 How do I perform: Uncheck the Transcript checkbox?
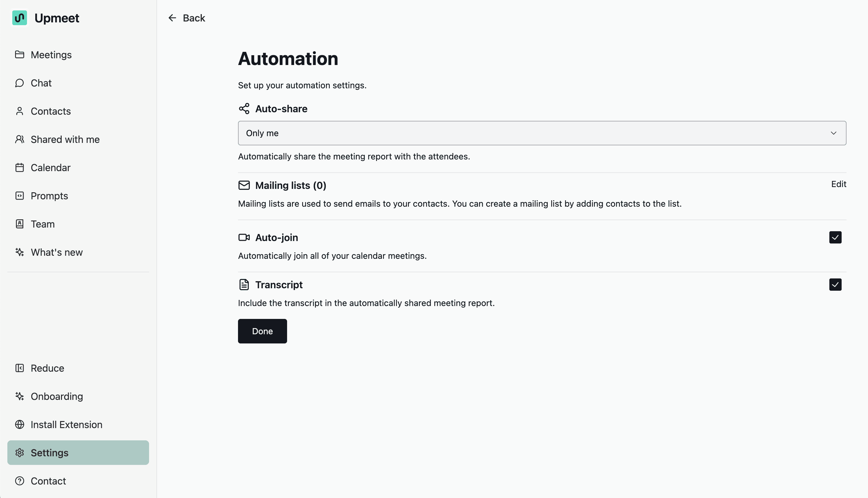tap(835, 285)
